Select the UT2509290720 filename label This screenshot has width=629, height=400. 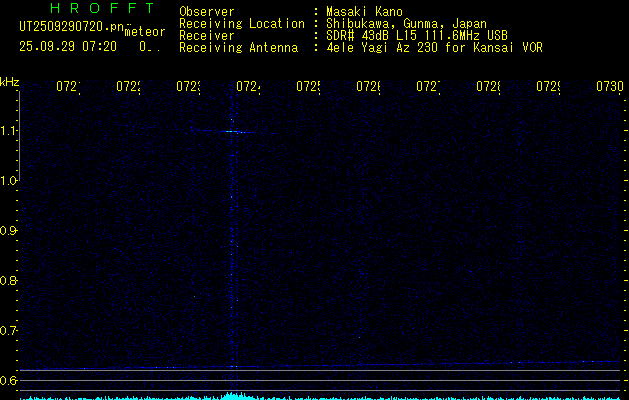(x=68, y=25)
